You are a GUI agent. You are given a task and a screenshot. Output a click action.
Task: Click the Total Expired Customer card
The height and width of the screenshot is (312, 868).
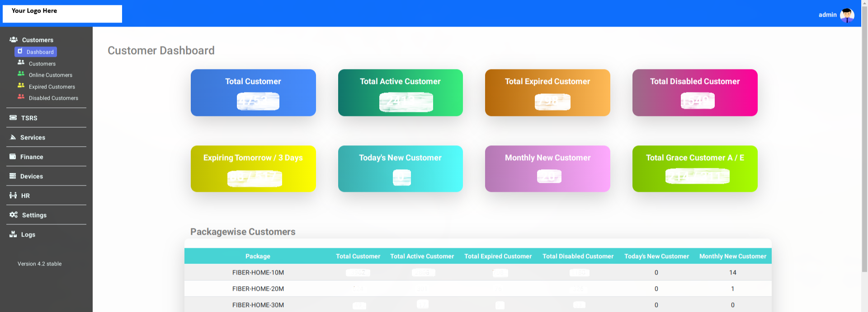tap(547, 93)
